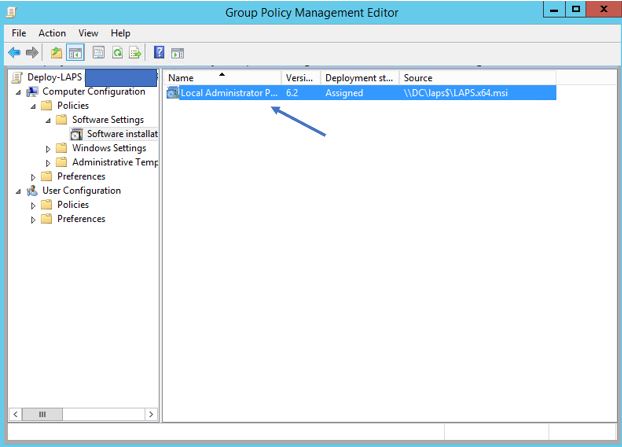Select the Local Administrator P... package row
Image resolution: width=622 pixels, height=447 pixels.
point(361,93)
